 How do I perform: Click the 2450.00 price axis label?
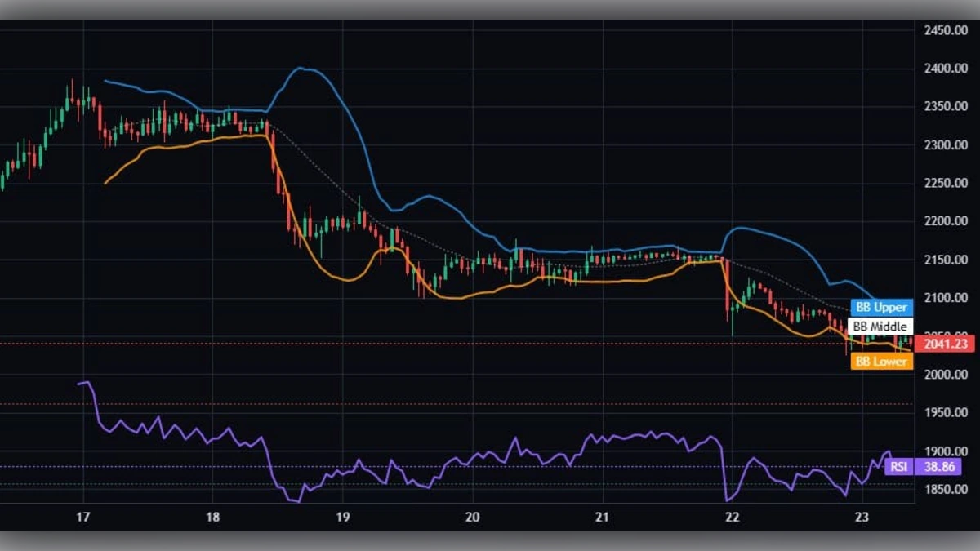[x=947, y=28]
